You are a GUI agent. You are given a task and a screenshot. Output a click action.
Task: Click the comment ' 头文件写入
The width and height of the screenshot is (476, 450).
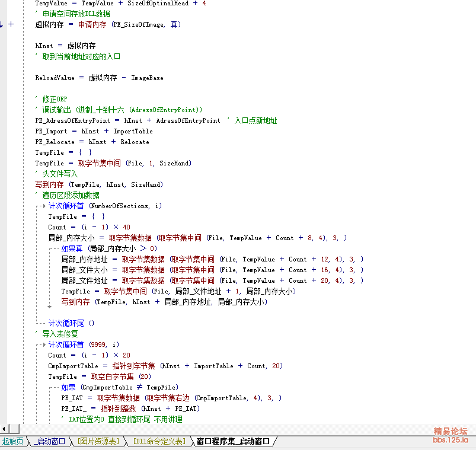coord(56,174)
